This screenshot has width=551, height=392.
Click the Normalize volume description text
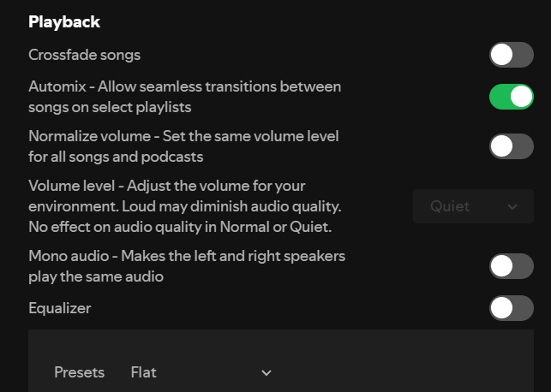point(183,146)
